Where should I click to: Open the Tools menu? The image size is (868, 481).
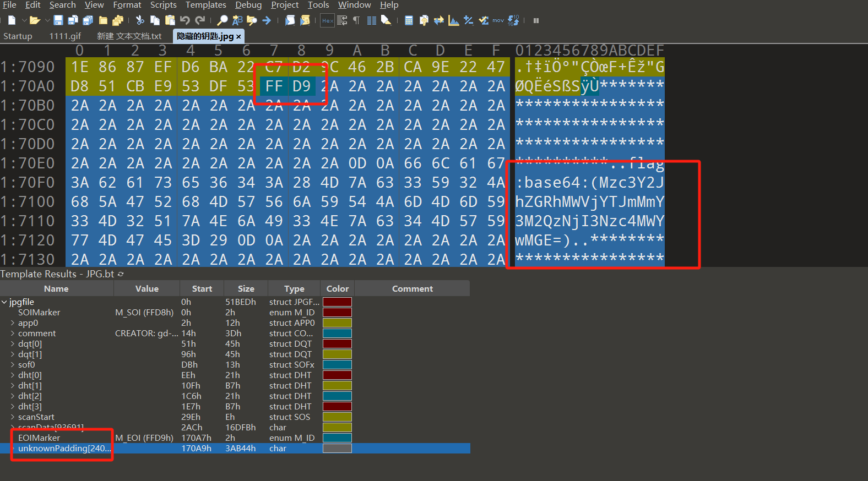coord(318,5)
